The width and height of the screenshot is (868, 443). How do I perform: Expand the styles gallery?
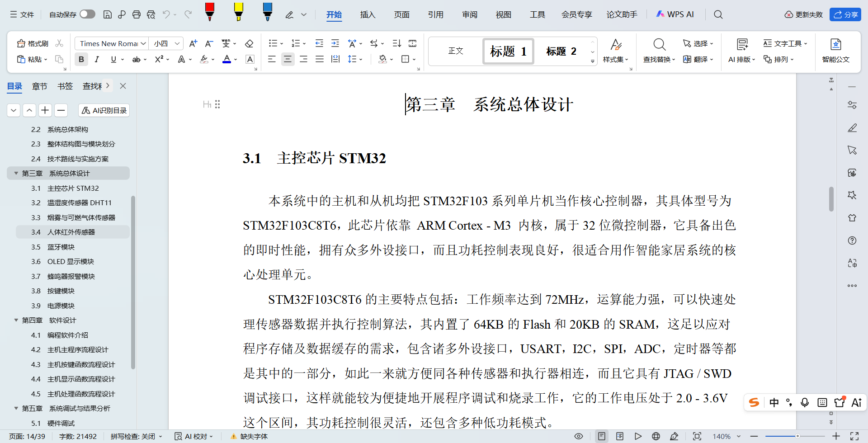click(x=592, y=61)
